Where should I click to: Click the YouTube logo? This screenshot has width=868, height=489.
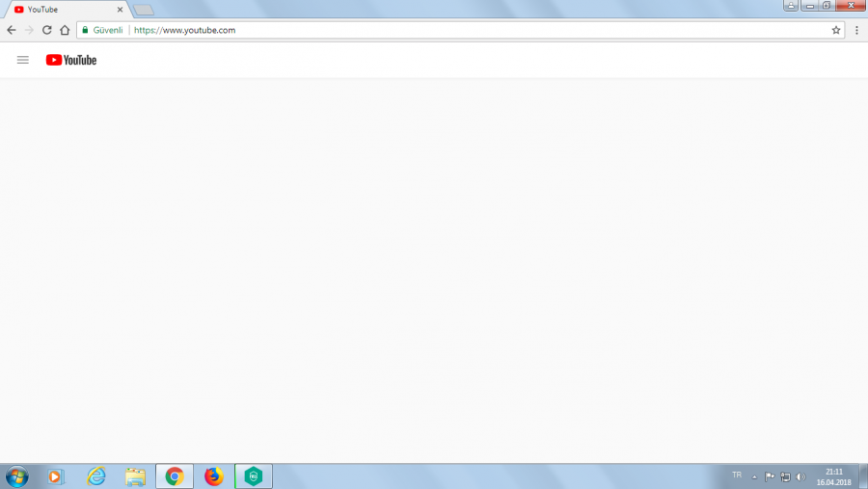[70, 60]
